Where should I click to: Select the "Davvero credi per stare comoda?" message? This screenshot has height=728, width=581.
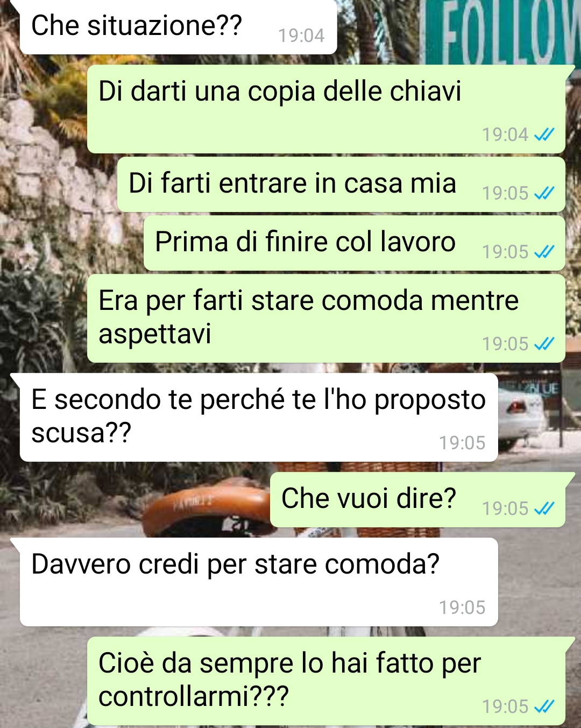[259, 582]
